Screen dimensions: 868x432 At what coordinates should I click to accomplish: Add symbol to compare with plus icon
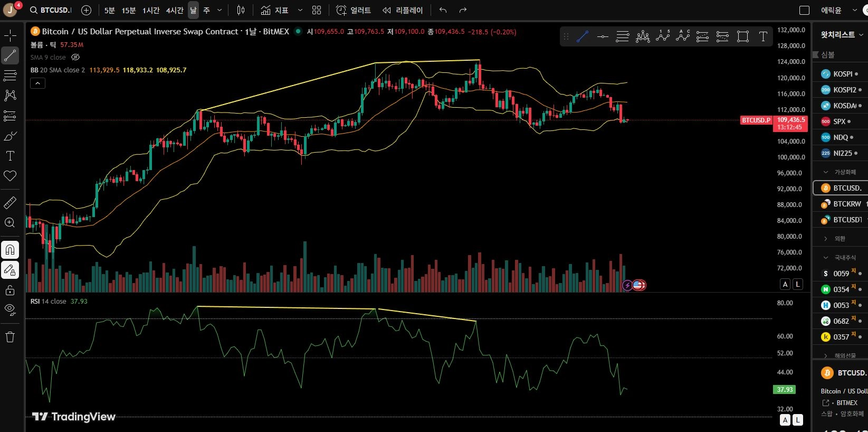tap(87, 10)
